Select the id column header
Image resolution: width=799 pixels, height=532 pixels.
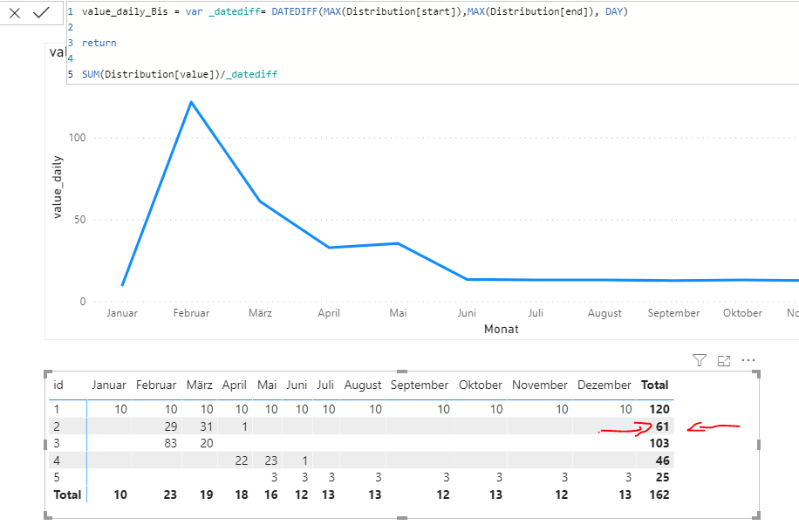[x=58, y=385]
